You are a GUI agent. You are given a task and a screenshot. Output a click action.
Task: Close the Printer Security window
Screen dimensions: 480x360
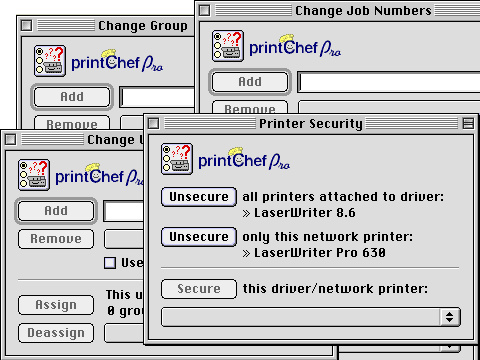154,124
